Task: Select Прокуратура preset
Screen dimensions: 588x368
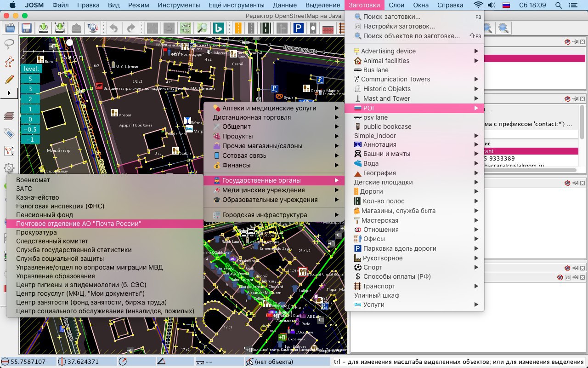Action: [105, 232]
